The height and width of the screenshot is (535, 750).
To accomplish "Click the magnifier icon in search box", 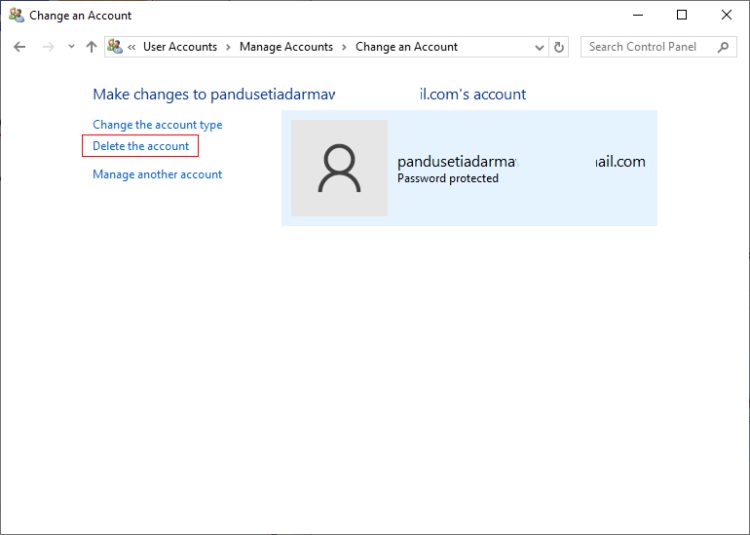I will [x=723, y=47].
